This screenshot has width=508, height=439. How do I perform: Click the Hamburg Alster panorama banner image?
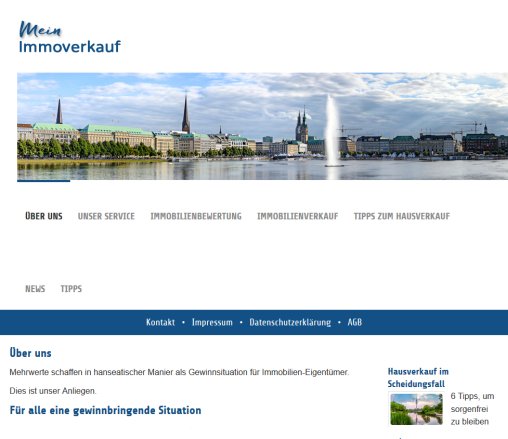pyautogui.click(x=263, y=126)
